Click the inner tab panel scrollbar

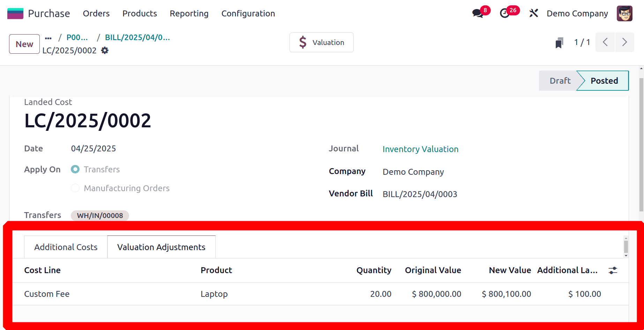(626, 247)
